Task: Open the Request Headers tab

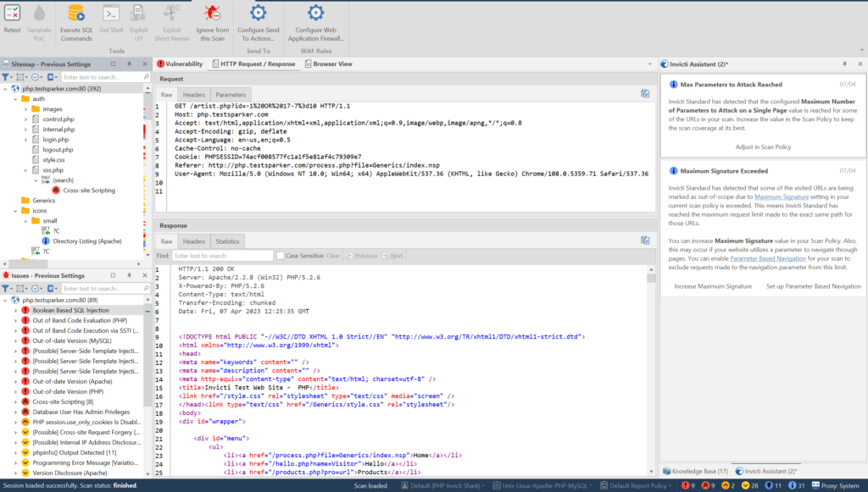Action: [x=194, y=94]
